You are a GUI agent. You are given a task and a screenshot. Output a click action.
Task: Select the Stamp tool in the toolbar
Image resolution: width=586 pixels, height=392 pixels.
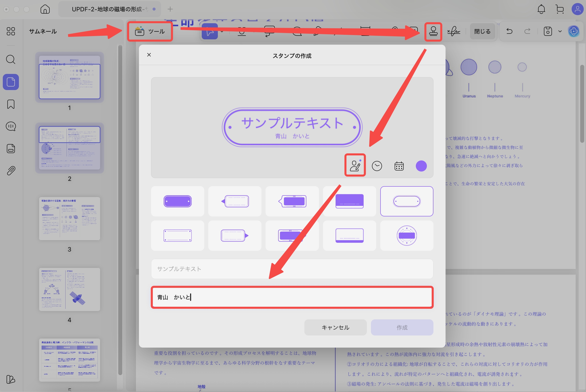(x=433, y=31)
